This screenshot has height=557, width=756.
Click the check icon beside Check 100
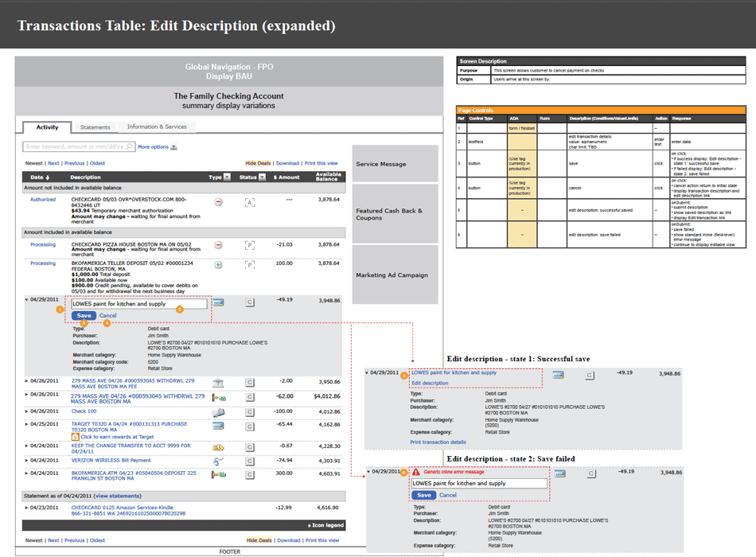click(x=218, y=411)
